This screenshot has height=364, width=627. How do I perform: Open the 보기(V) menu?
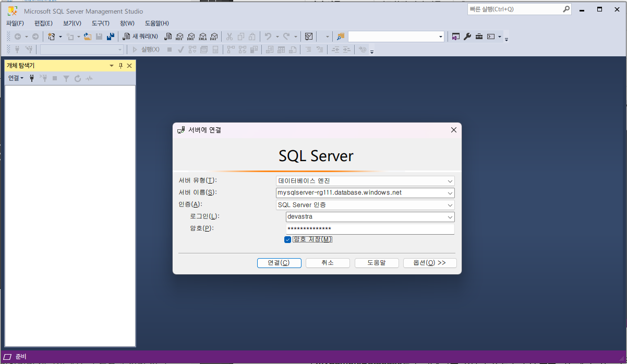(x=72, y=23)
